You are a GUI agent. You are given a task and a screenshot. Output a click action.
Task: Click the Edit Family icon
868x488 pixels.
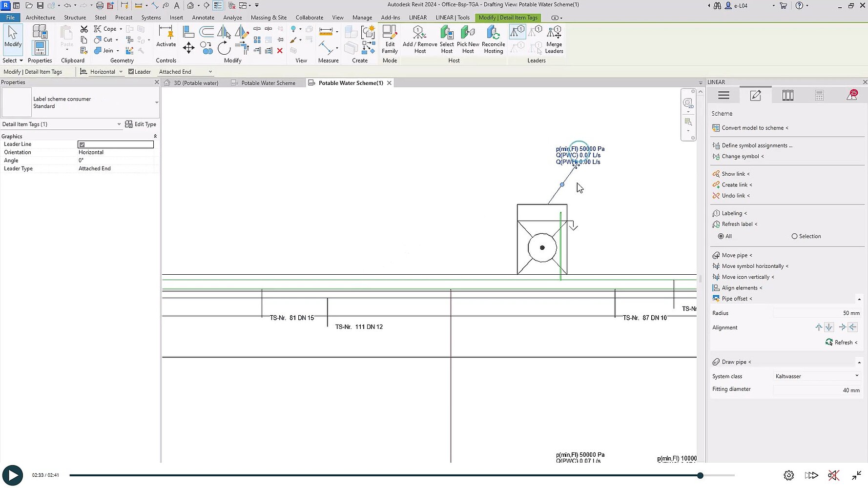390,39
